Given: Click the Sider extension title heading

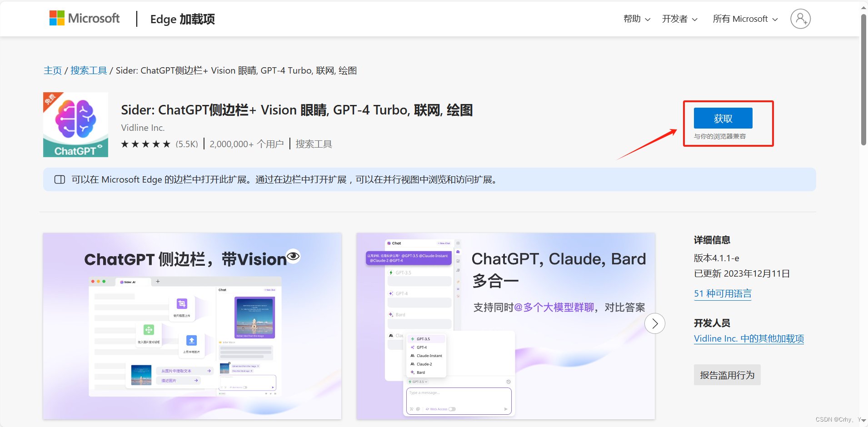Looking at the screenshot, I should pyautogui.click(x=297, y=110).
